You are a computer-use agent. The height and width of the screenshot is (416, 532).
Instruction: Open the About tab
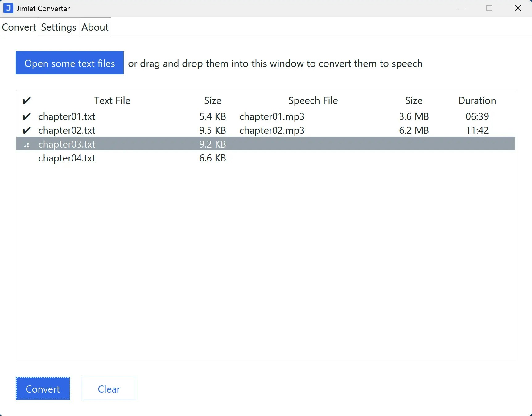click(94, 27)
